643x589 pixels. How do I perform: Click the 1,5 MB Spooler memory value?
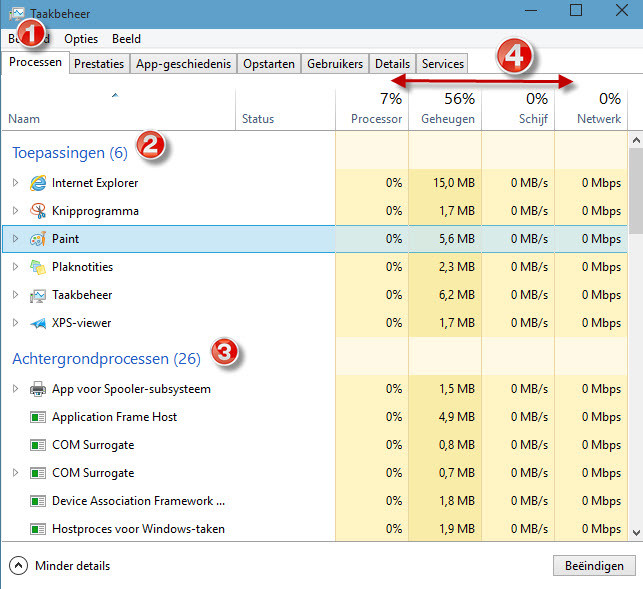(x=457, y=389)
